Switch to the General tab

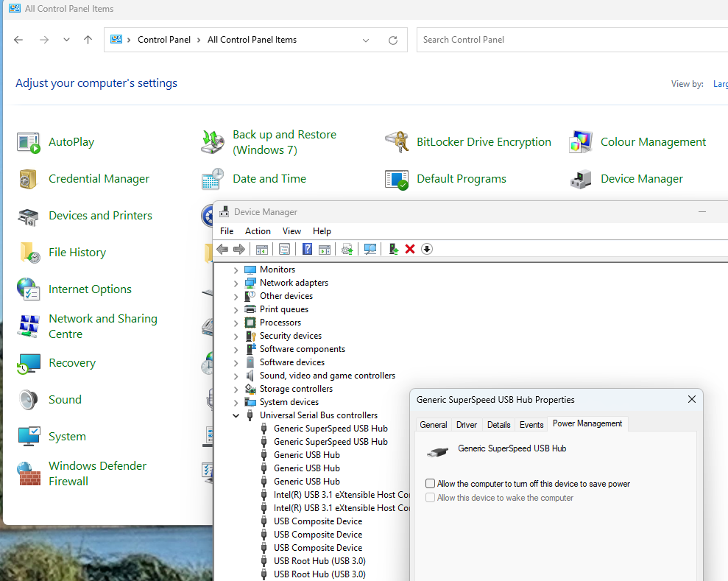[x=433, y=425]
